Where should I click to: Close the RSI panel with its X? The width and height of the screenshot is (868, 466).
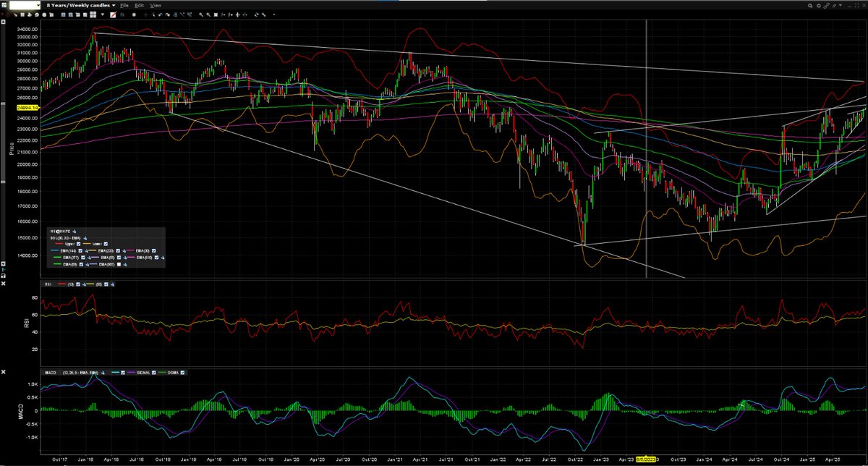click(3, 284)
